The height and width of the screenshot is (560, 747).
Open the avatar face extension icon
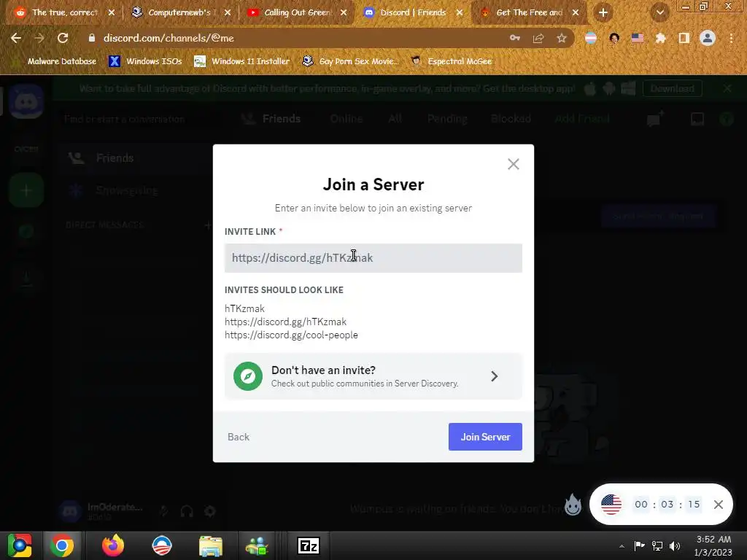(x=614, y=38)
